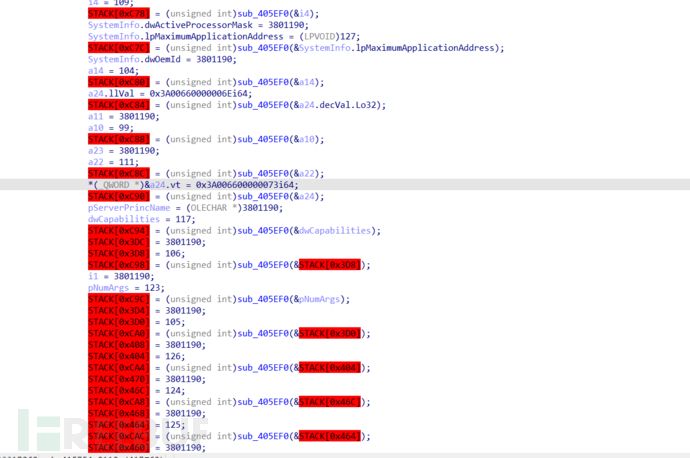This screenshot has width=690, height=458.
Task: Follow the sub_405EF0(&a14) function call
Action: [x=266, y=82]
